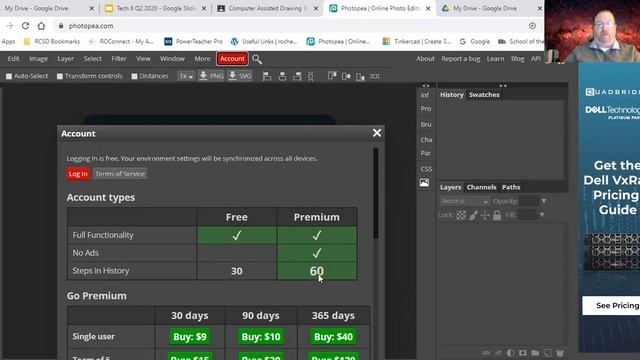Open the Select menu
Image resolution: width=640 pixels, height=360 pixels.
coord(93,59)
